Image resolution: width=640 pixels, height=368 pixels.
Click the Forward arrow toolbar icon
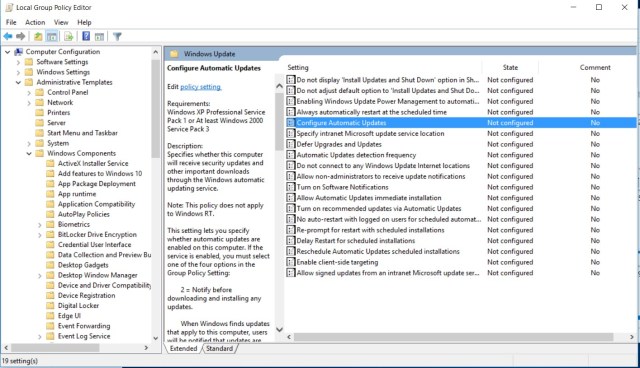pyautogui.click(x=20, y=37)
